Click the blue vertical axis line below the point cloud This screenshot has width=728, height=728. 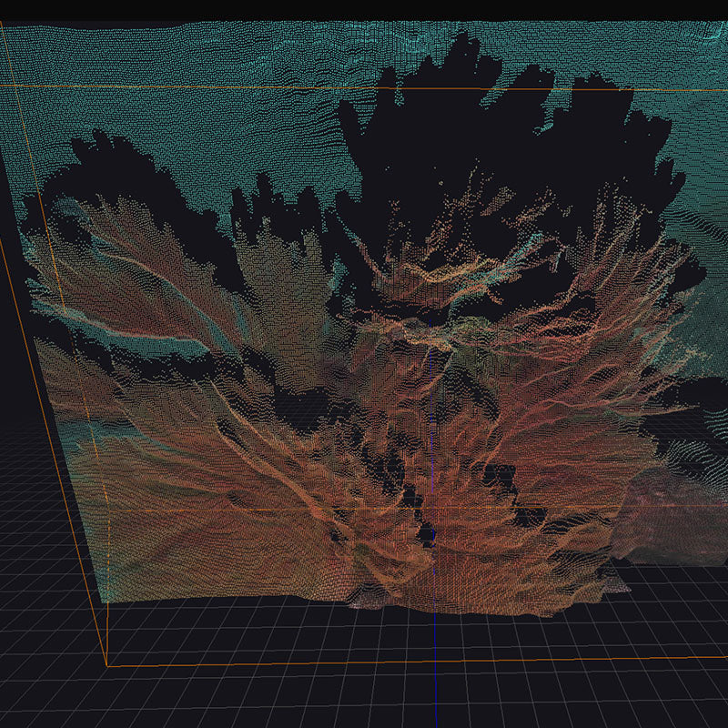click(435, 673)
